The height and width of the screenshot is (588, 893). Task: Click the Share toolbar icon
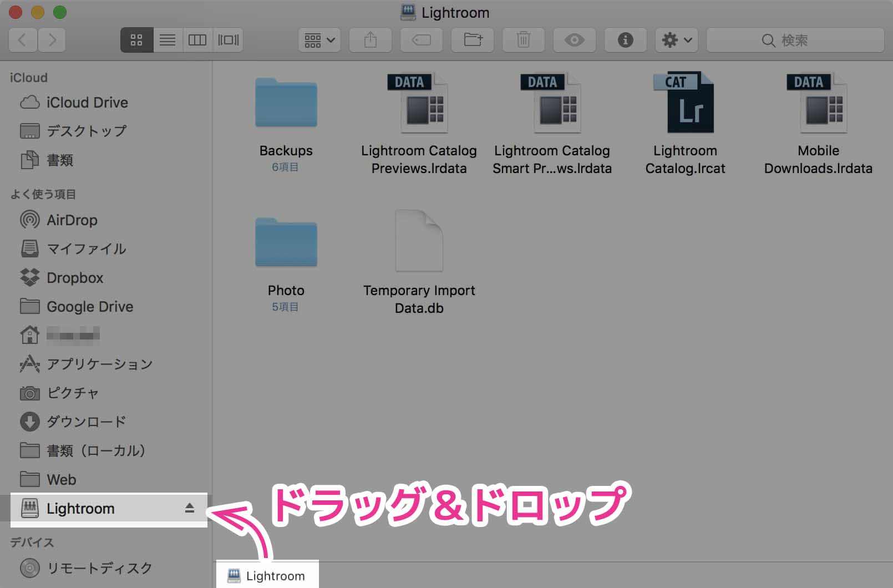(x=370, y=40)
